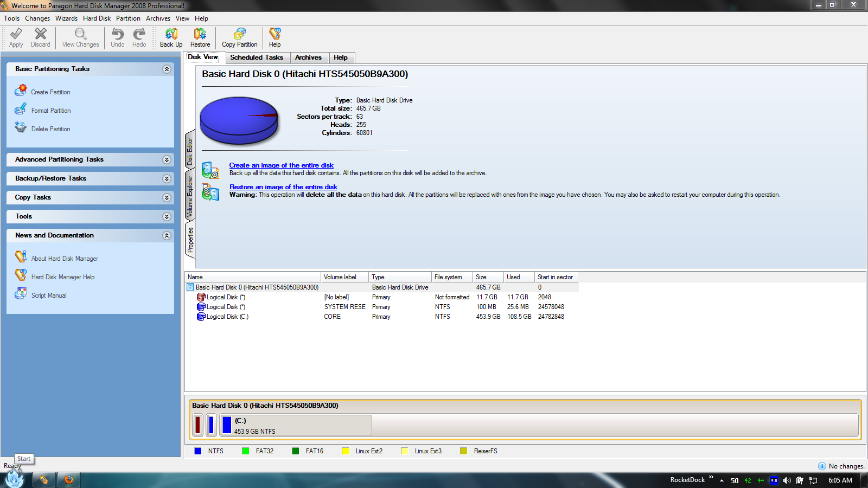Click the Firefox taskbar icon

click(69, 479)
